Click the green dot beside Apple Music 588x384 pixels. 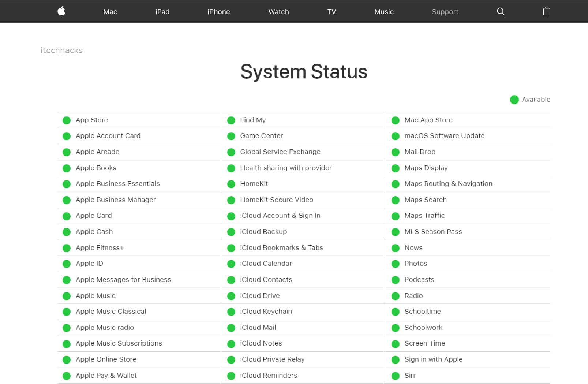67,296
